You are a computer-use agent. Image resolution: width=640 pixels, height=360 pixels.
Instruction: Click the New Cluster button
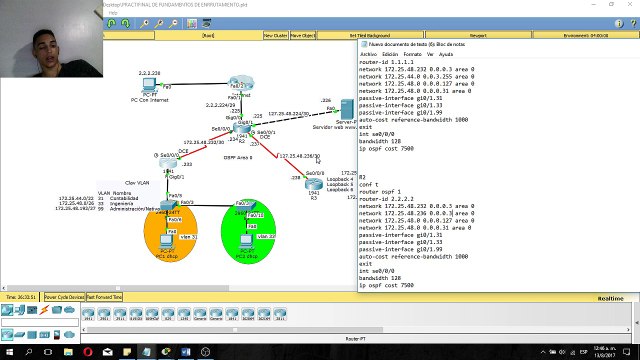tap(276, 36)
